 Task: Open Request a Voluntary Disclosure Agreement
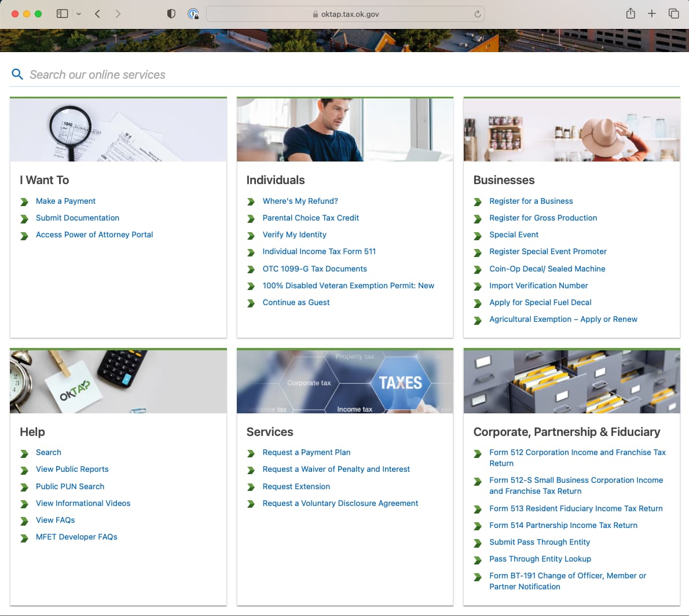click(340, 503)
